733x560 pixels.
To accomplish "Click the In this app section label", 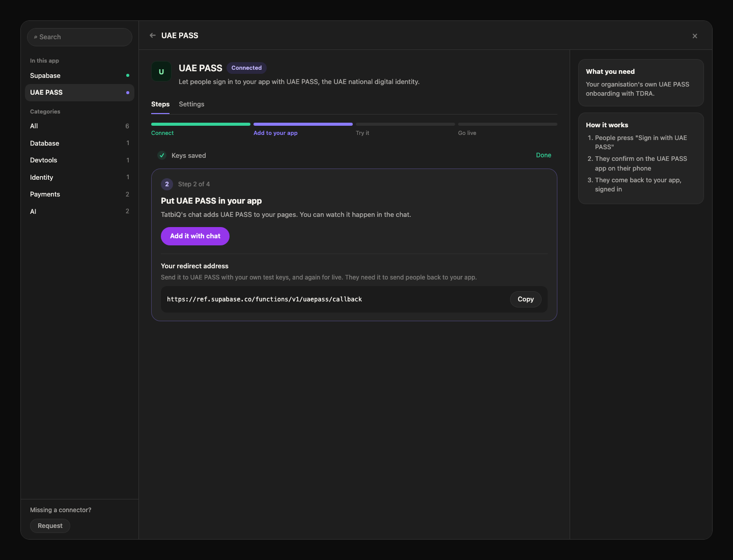I will pyautogui.click(x=44, y=61).
